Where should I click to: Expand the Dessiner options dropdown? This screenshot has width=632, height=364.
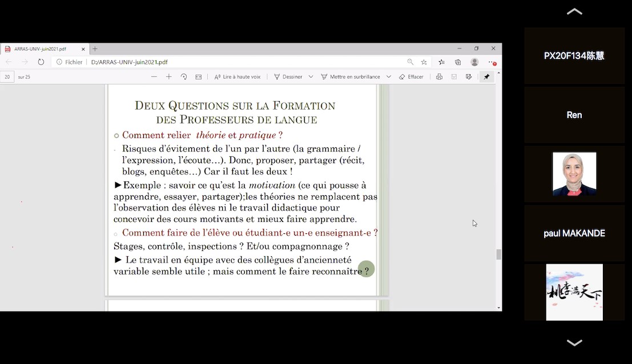tap(311, 76)
